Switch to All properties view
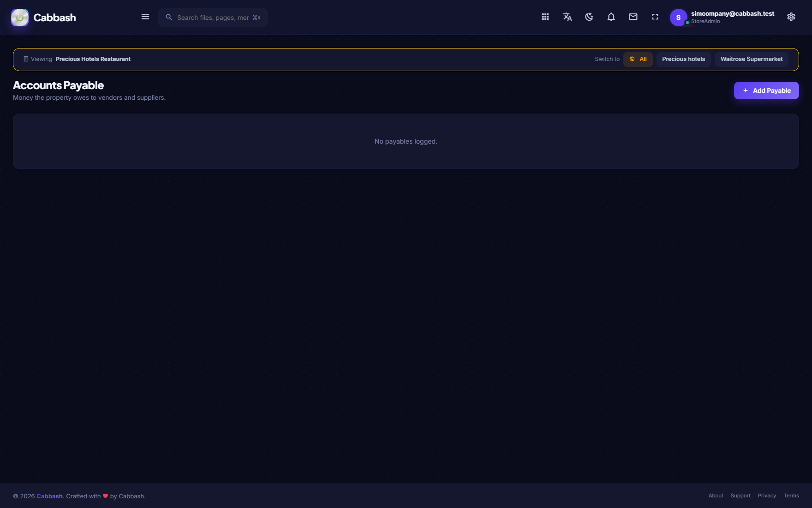This screenshot has height=508, width=812. pos(638,59)
